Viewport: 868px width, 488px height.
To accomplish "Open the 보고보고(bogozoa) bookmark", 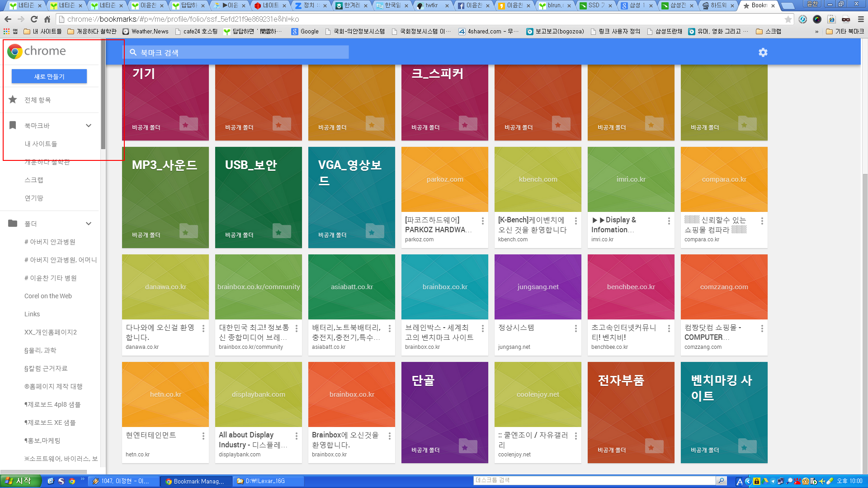I will [555, 31].
